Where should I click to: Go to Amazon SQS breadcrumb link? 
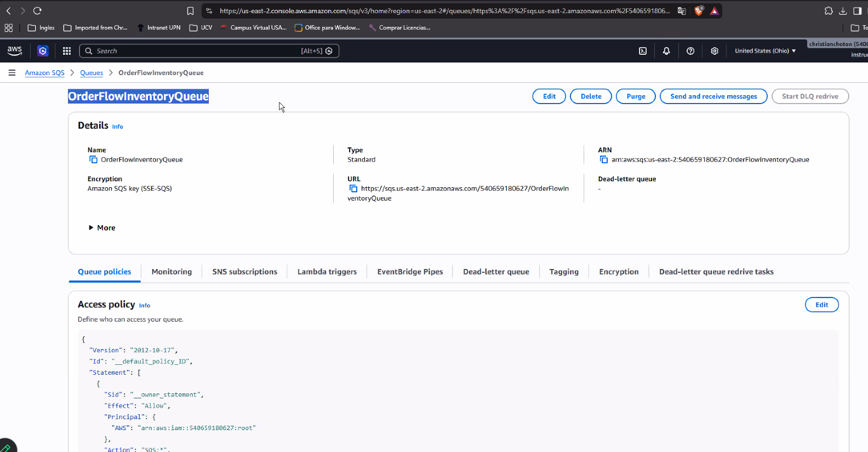pyautogui.click(x=44, y=73)
